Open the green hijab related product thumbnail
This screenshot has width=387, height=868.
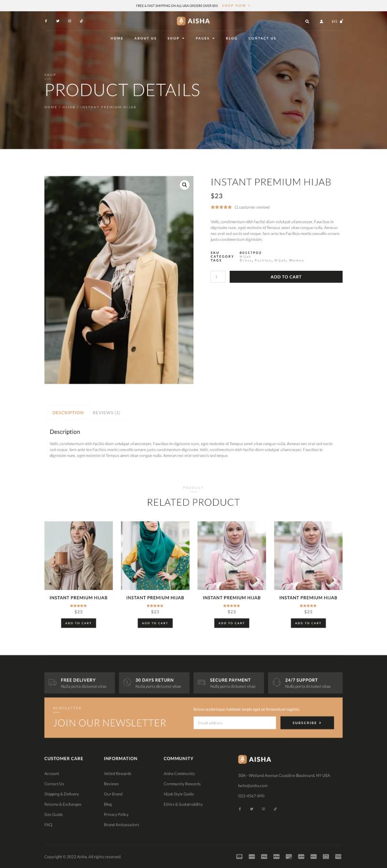tap(155, 556)
